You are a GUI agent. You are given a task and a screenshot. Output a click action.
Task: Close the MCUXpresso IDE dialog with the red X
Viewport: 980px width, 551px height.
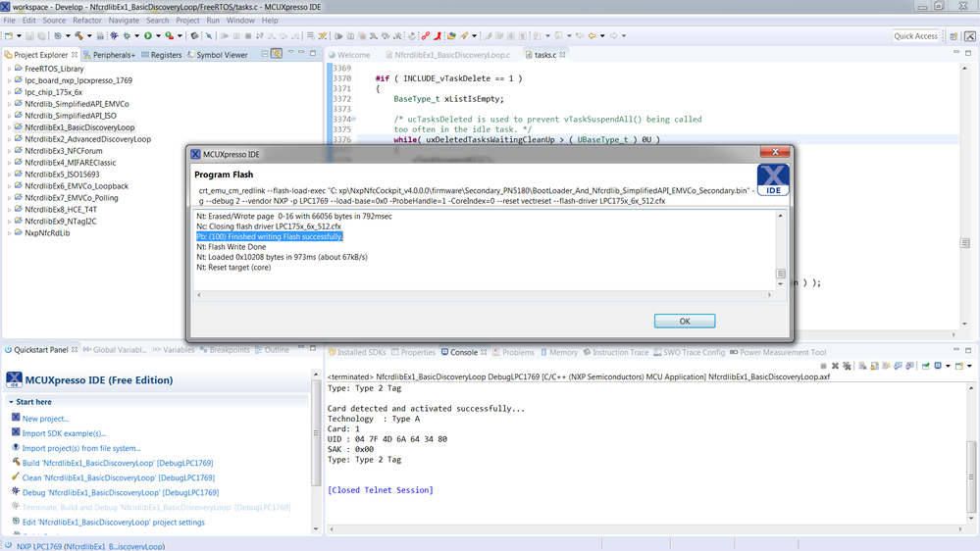(775, 152)
